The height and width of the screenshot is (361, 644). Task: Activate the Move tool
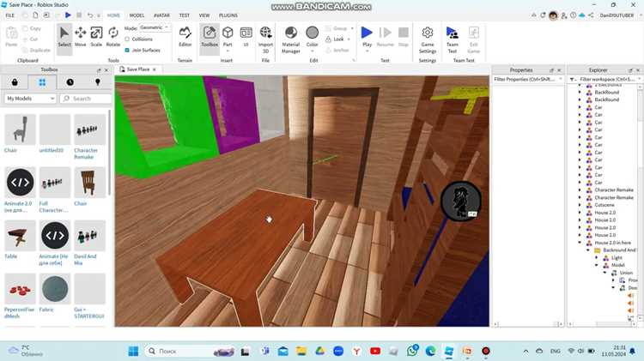click(x=81, y=37)
